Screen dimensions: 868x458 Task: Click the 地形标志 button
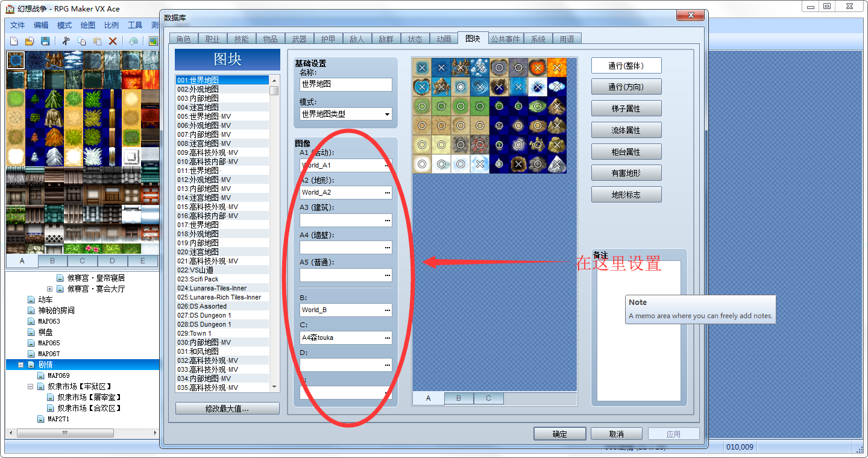pos(626,195)
